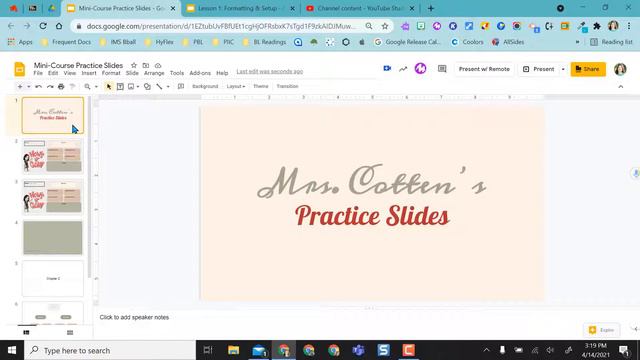
Task: Open the Help menu
Action: (x=222, y=73)
